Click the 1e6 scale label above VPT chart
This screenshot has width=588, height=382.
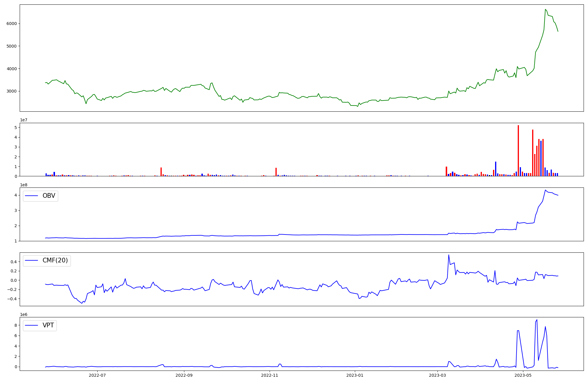(24, 314)
